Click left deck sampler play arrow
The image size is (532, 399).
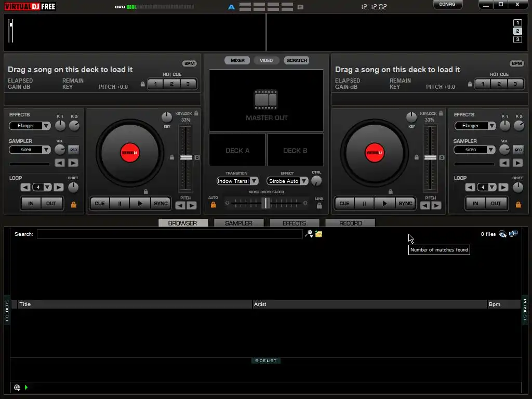73,163
